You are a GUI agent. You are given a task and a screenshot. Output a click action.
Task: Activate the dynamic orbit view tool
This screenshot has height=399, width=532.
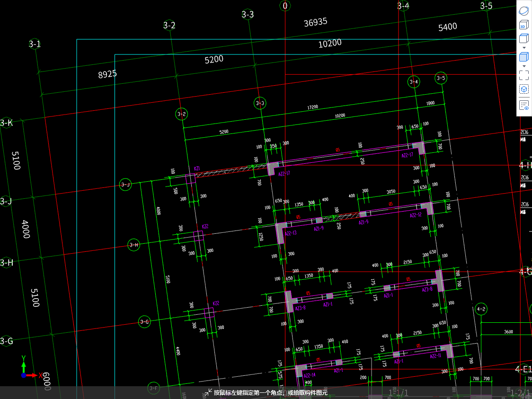pos(524,10)
